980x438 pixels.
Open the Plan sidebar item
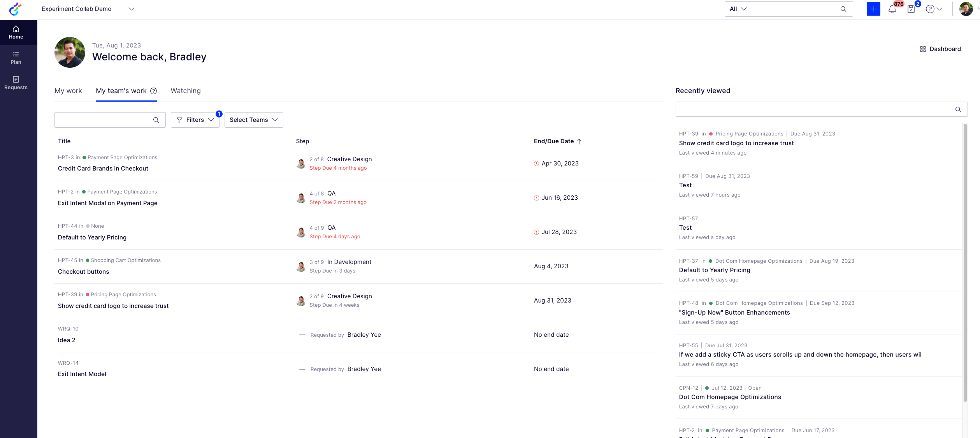point(16,58)
